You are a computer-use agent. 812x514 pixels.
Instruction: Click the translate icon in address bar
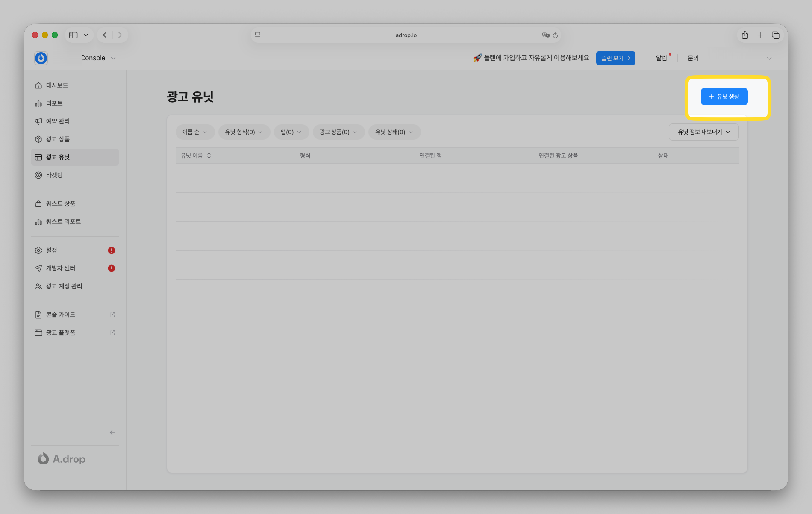coord(545,35)
